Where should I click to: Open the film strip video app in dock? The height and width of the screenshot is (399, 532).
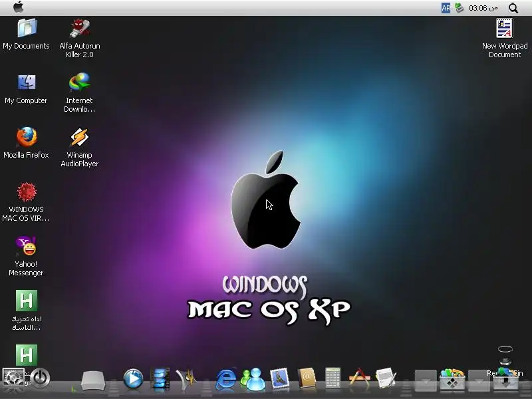pyautogui.click(x=160, y=378)
